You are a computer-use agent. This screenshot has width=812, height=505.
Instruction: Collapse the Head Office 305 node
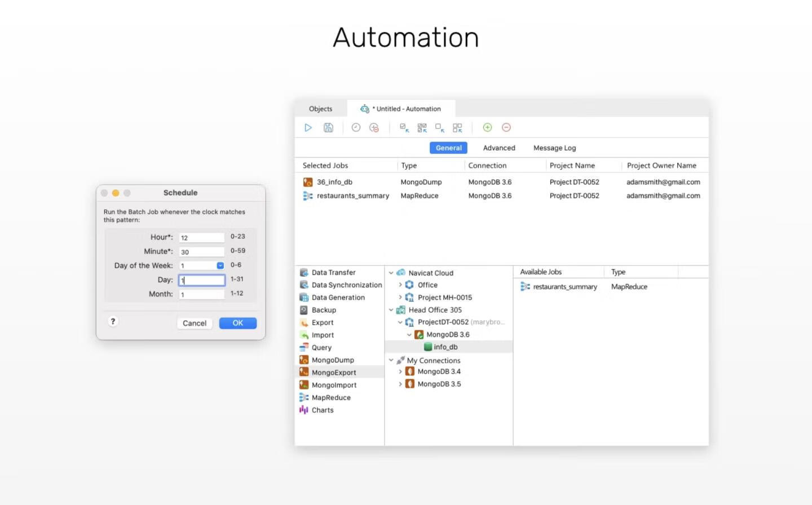[x=391, y=309]
